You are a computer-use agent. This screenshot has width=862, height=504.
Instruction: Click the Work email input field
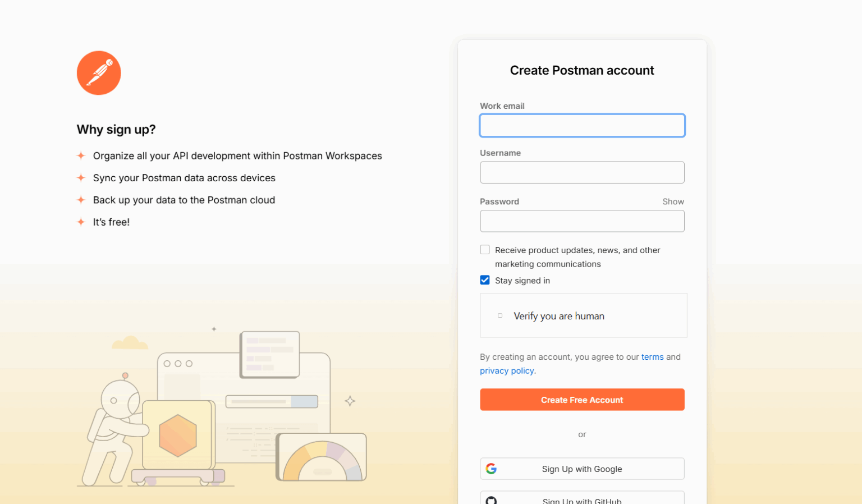(x=582, y=125)
